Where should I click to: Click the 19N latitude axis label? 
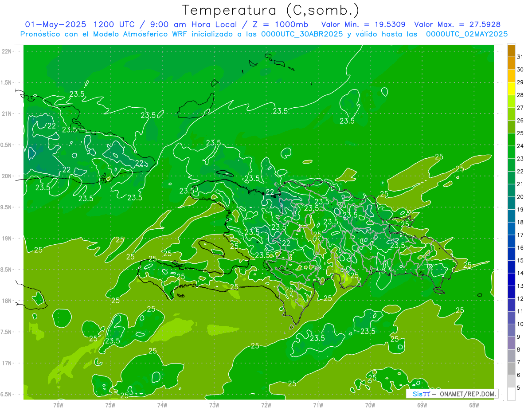coord(6,238)
